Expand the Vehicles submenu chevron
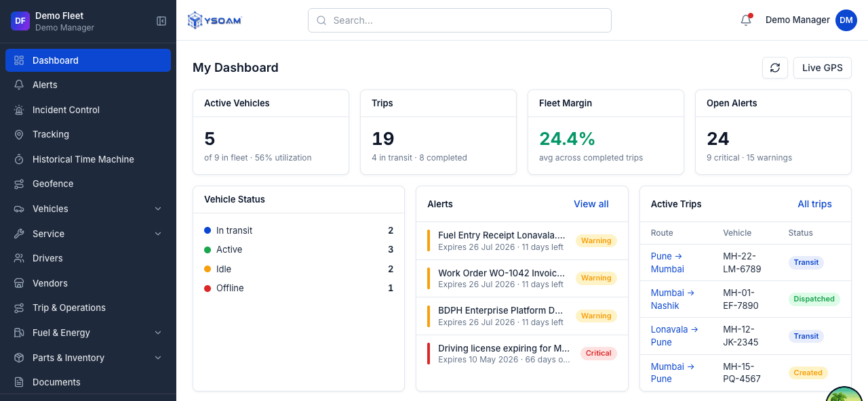 pyautogui.click(x=158, y=209)
